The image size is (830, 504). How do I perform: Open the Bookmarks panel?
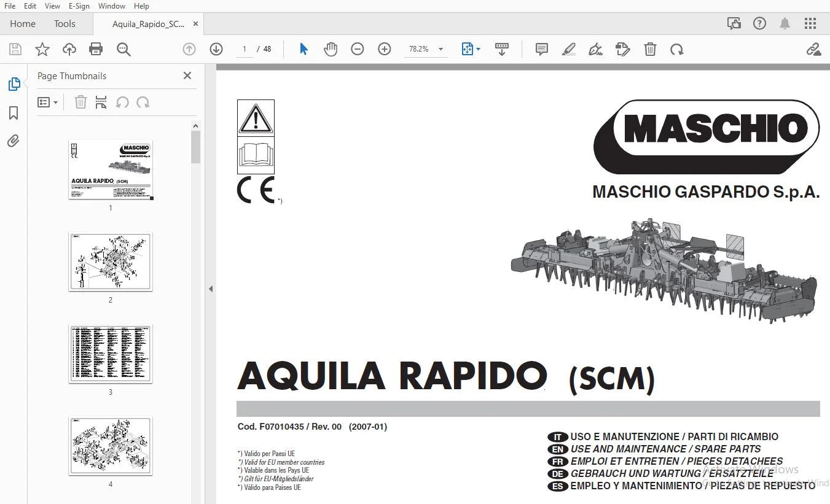[x=14, y=113]
